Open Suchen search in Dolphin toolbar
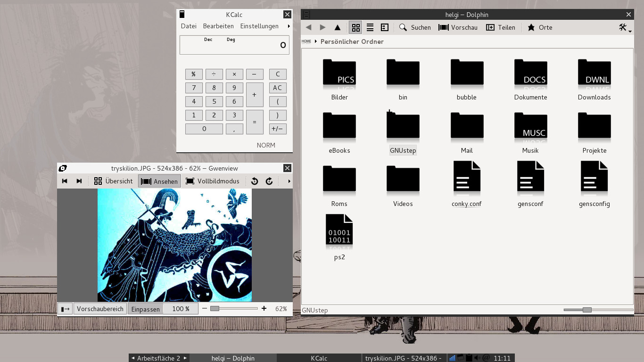 [x=415, y=27]
